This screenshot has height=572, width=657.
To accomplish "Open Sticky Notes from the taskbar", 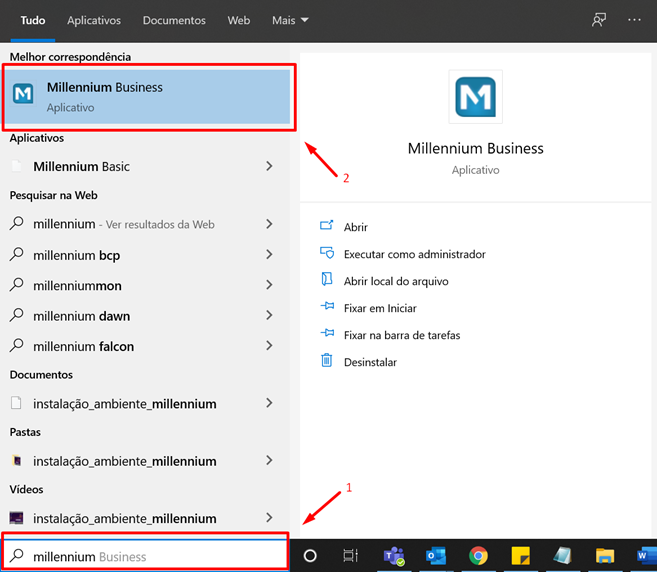I will 520,556.
